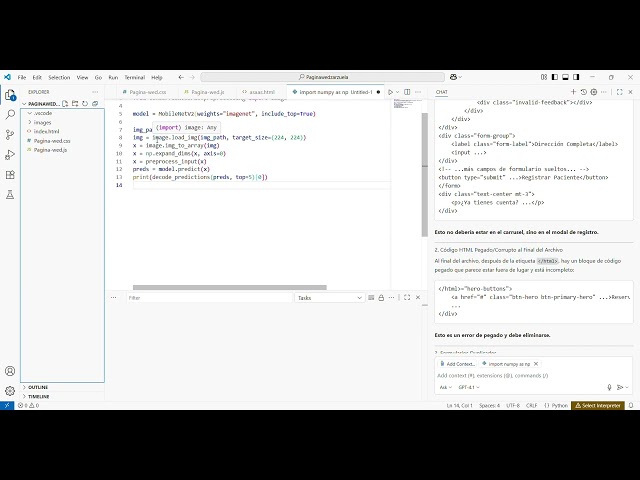Open the GPT-4.1 model picker
This screenshot has height=480, width=640.
coord(469,387)
